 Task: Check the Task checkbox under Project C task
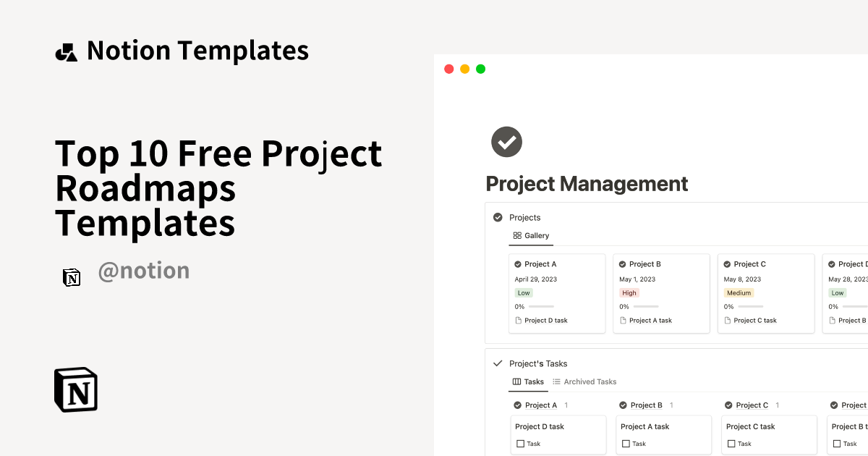point(730,443)
